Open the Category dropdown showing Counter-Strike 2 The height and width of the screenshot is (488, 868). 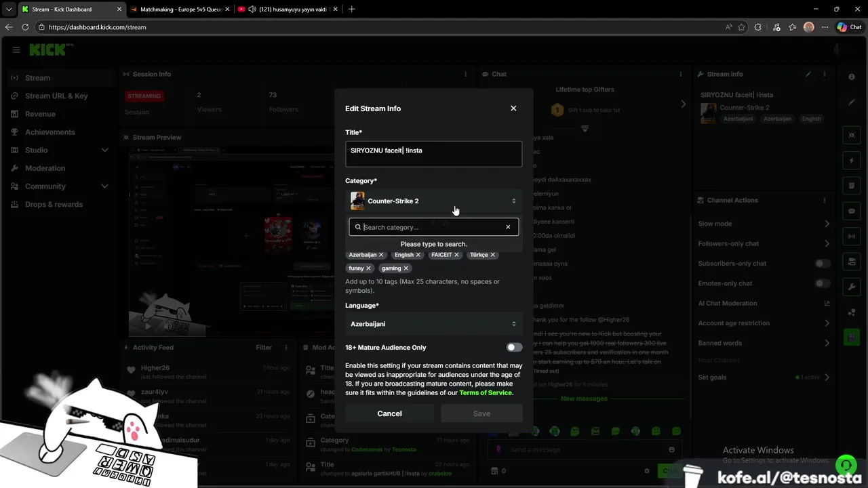[434, 201]
